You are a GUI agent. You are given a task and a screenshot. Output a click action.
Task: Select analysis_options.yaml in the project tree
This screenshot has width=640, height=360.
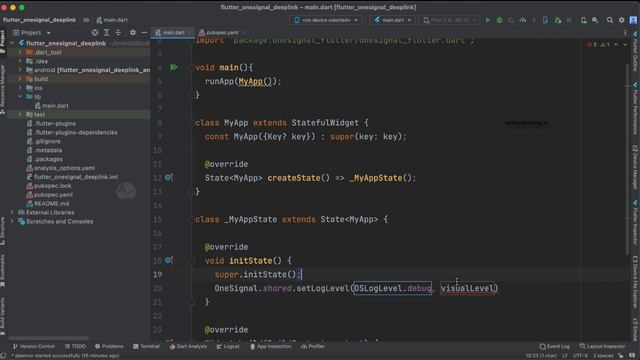[60, 168]
